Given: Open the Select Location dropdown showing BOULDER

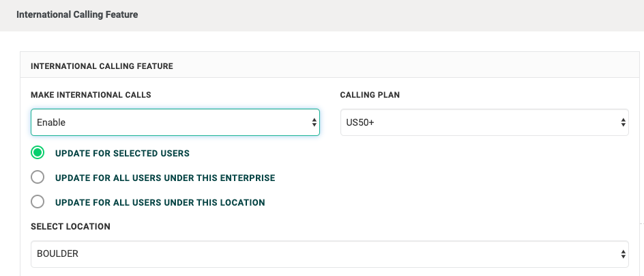Looking at the screenshot, I should [x=330, y=253].
